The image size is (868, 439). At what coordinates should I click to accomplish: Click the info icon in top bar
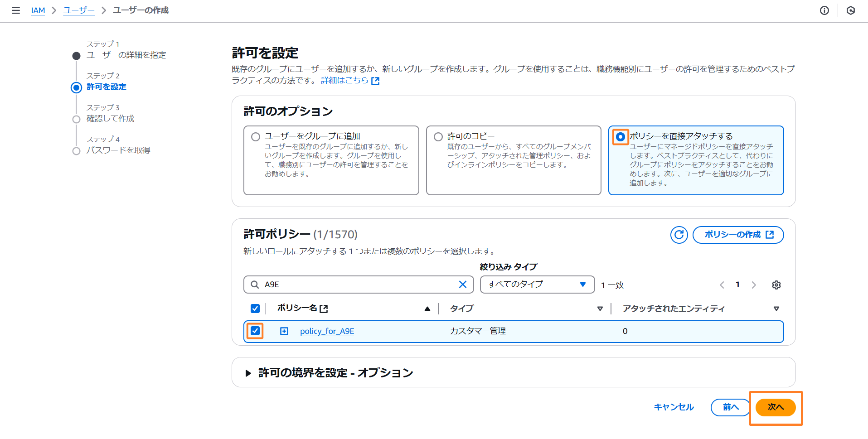pyautogui.click(x=824, y=10)
